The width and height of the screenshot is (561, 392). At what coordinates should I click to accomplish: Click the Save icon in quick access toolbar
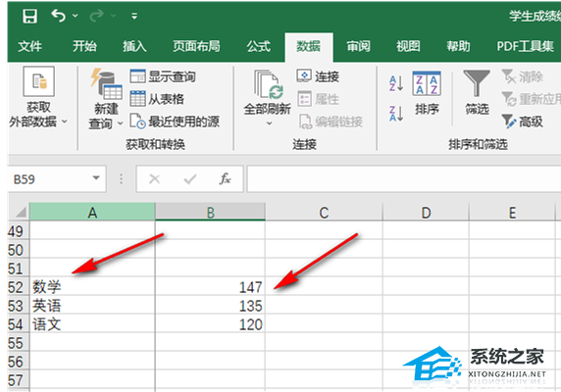(x=29, y=16)
